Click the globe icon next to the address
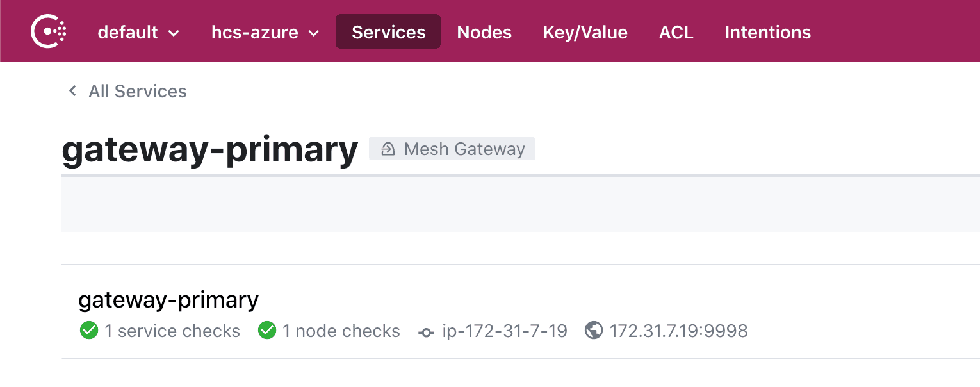Image resolution: width=980 pixels, height=387 pixels. [x=594, y=331]
